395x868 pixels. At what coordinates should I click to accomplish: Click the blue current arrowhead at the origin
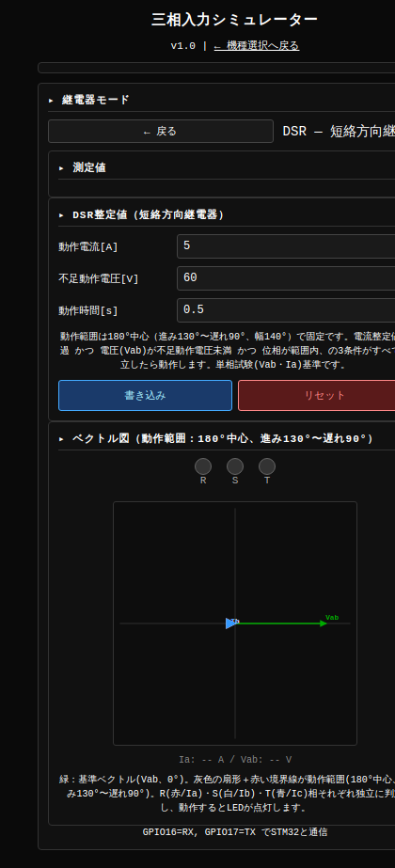pyautogui.click(x=231, y=623)
